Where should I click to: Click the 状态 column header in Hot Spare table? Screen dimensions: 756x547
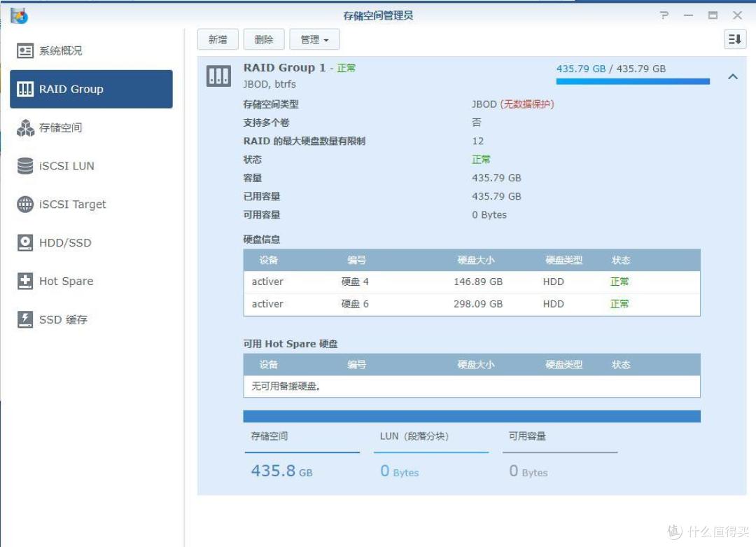(621, 365)
